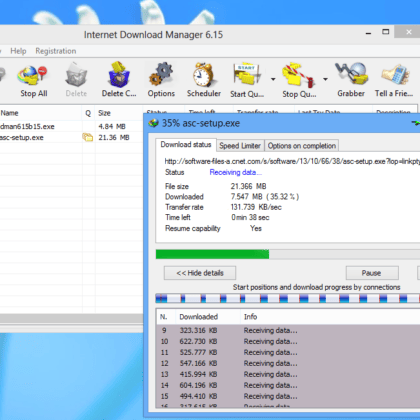Expand the Start Queue dropdown arrow
Image resolution: width=420 pixels, height=420 pixels.
[273, 79]
